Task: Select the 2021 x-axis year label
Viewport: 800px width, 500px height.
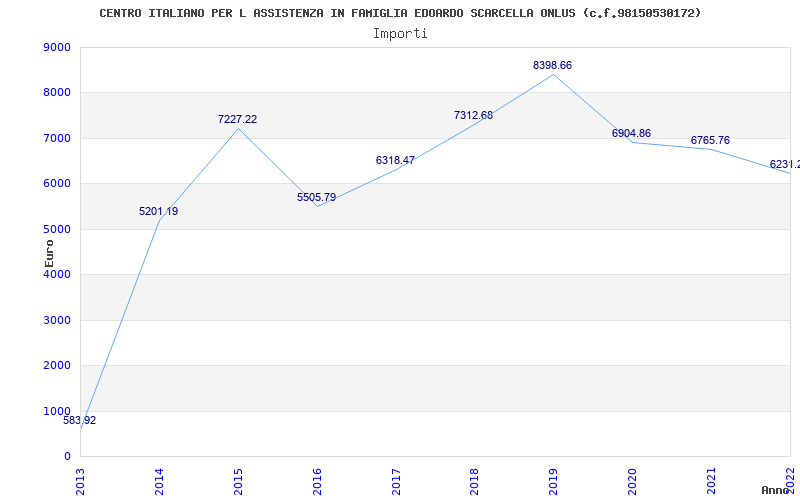Action: [x=711, y=481]
